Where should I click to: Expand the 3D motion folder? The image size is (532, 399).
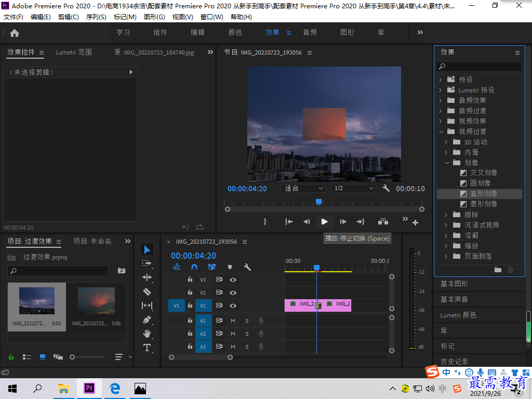(446, 142)
